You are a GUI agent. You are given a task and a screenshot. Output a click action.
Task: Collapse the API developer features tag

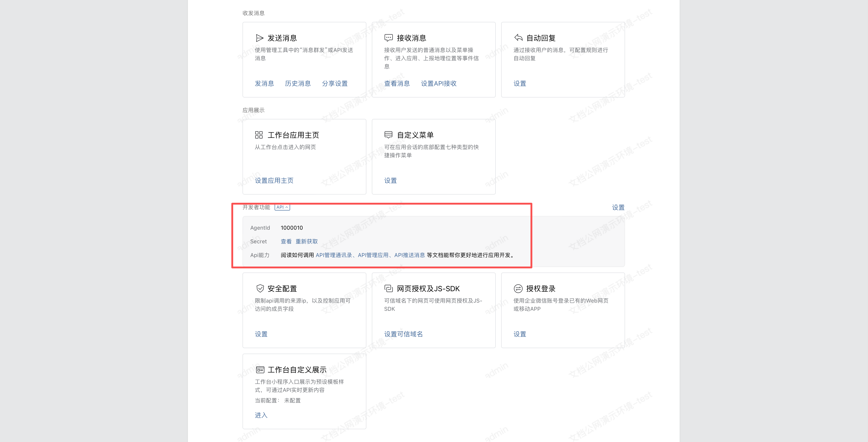point(282,207)
